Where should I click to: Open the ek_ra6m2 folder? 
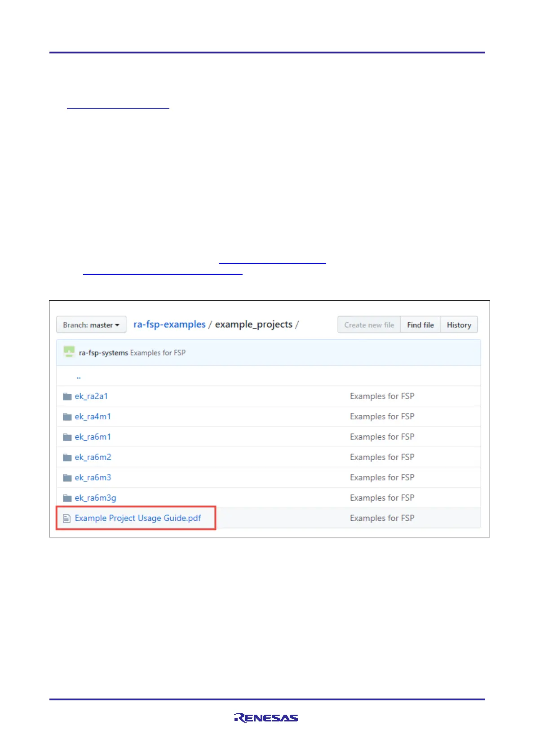[93, 457]
